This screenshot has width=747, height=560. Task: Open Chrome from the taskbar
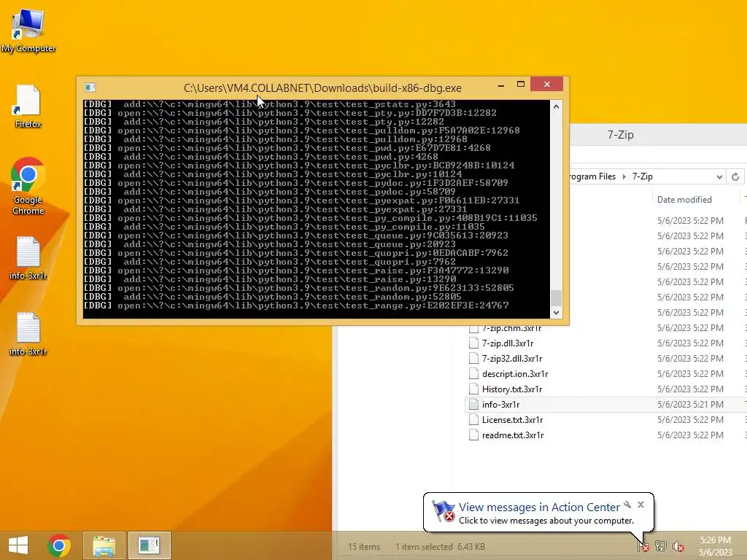tap(59, 545)
